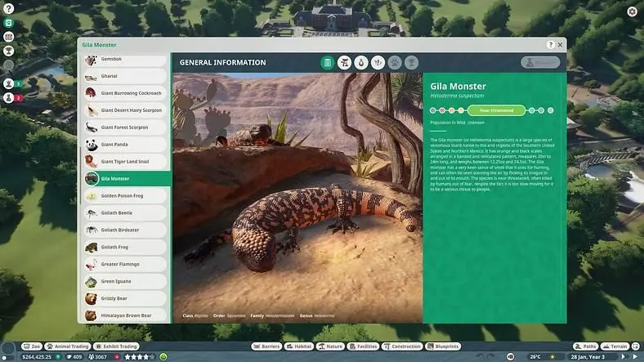Click the 409 conservation credits counter
The height and width of the screenshot is (362, 644).
click(x=74, y=357)
